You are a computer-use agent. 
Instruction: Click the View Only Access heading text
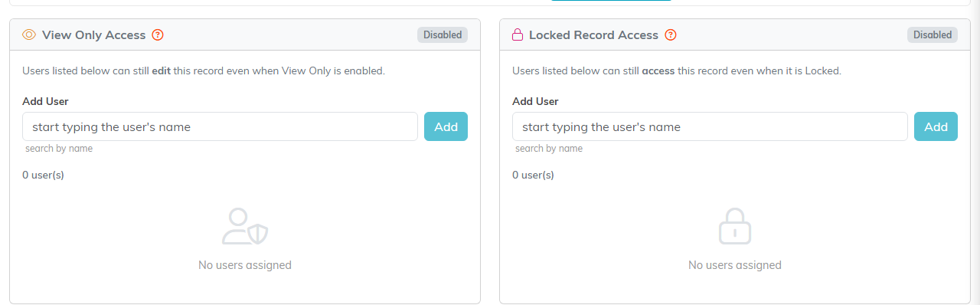(93, 34)
